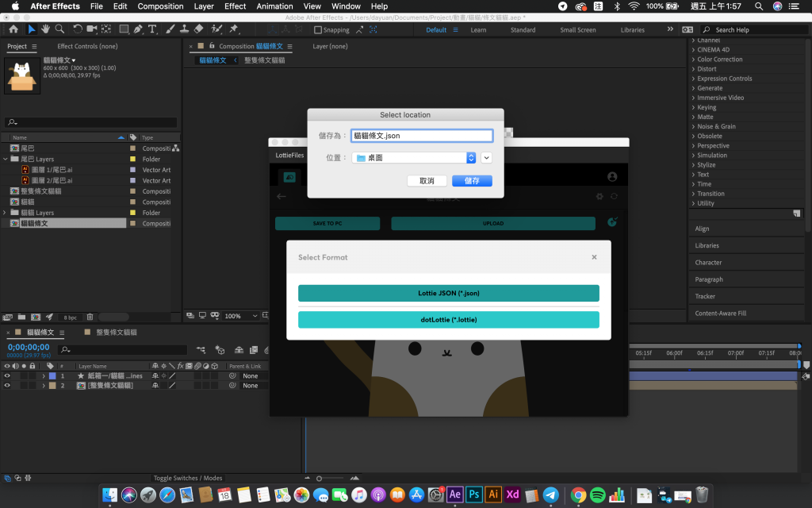The width and height of the screenshot is (812, 508).
Task: Toggle the composition viewer lock icon
Action: 212,45
